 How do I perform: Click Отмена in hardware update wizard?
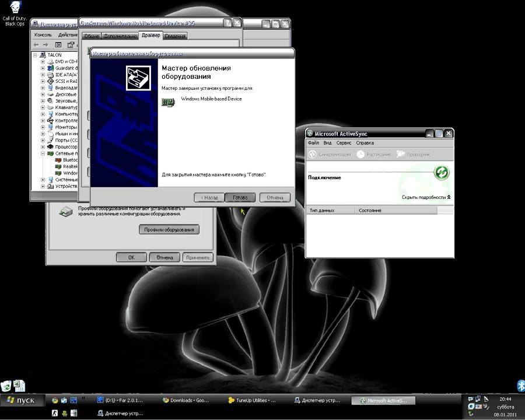pos(275,198)
